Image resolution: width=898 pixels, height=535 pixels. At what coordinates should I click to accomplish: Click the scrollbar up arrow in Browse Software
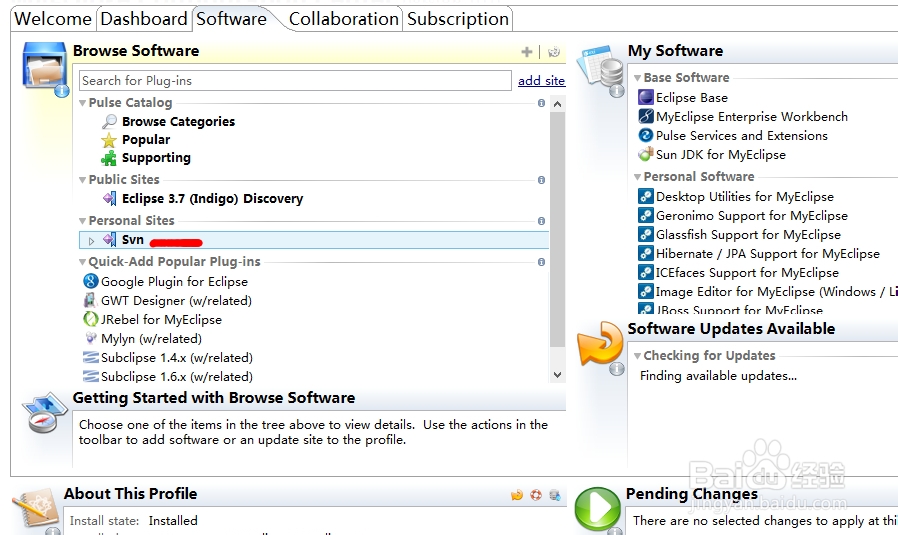click(x=557, y=104)
